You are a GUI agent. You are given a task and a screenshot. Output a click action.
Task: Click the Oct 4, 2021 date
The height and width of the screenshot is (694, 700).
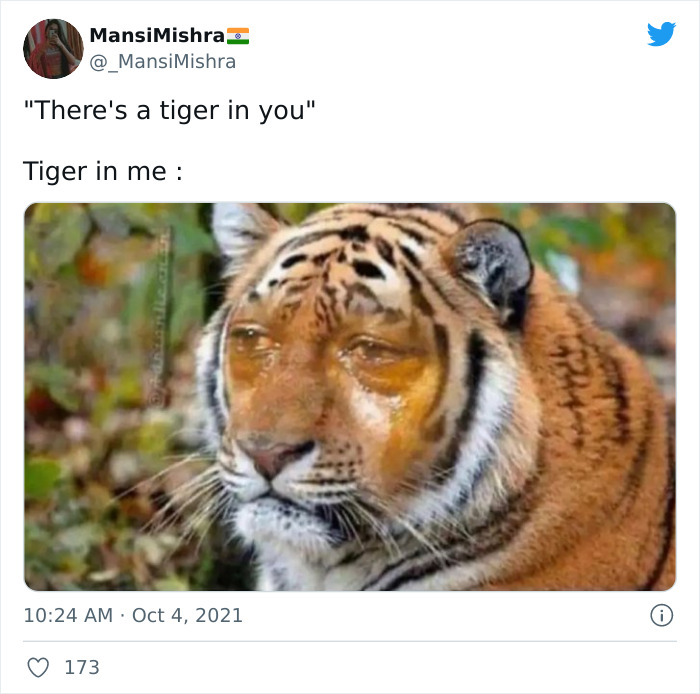187,615
